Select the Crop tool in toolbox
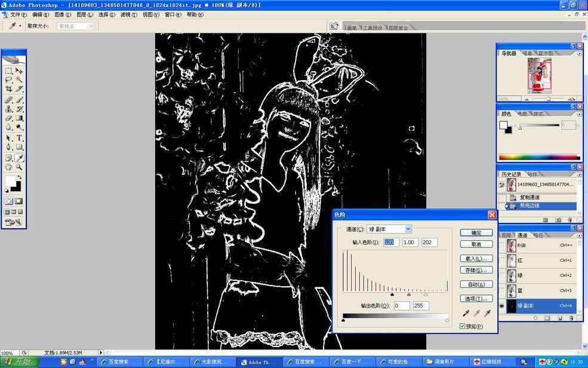Screen dimensions: 588x368 point(8,89)
